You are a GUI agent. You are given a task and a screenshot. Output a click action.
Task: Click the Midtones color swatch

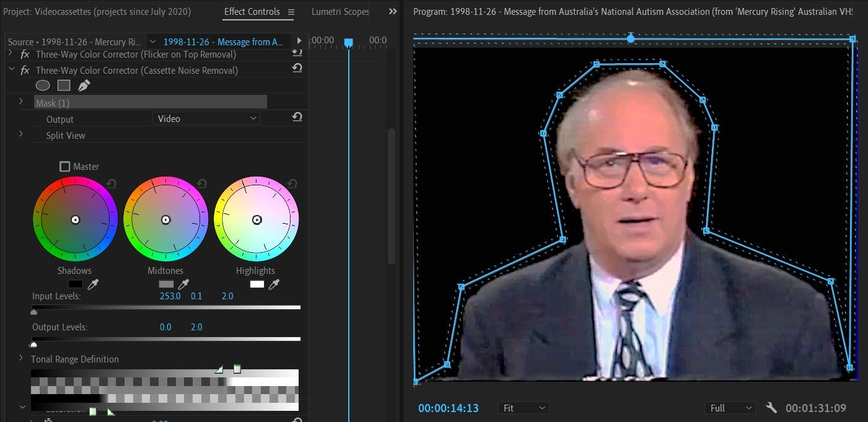click(166, 284)
